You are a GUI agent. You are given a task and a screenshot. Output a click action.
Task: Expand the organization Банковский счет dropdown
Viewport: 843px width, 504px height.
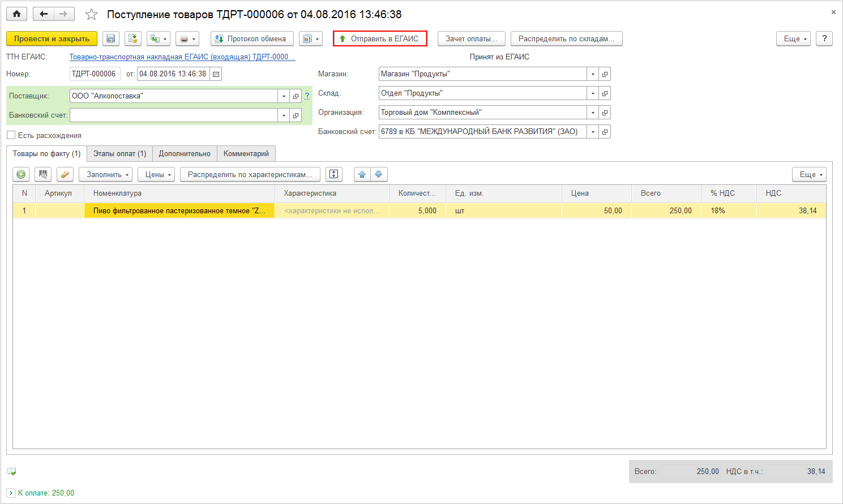pos(593,132)
